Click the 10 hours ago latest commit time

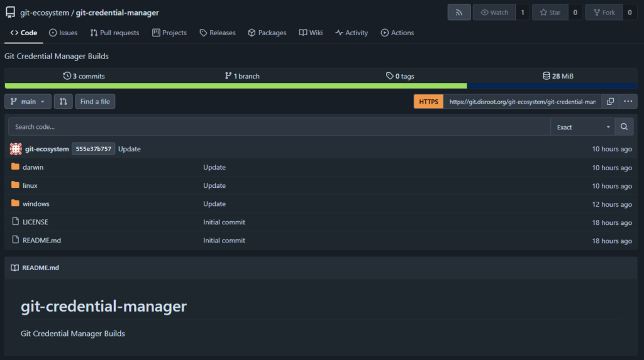(612, 149)
